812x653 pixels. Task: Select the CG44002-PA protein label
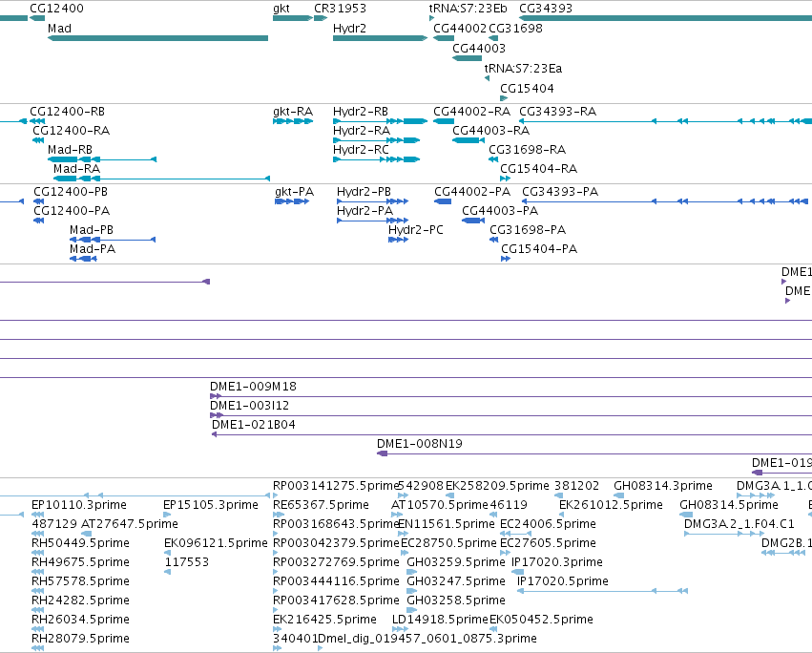point(472,192)
